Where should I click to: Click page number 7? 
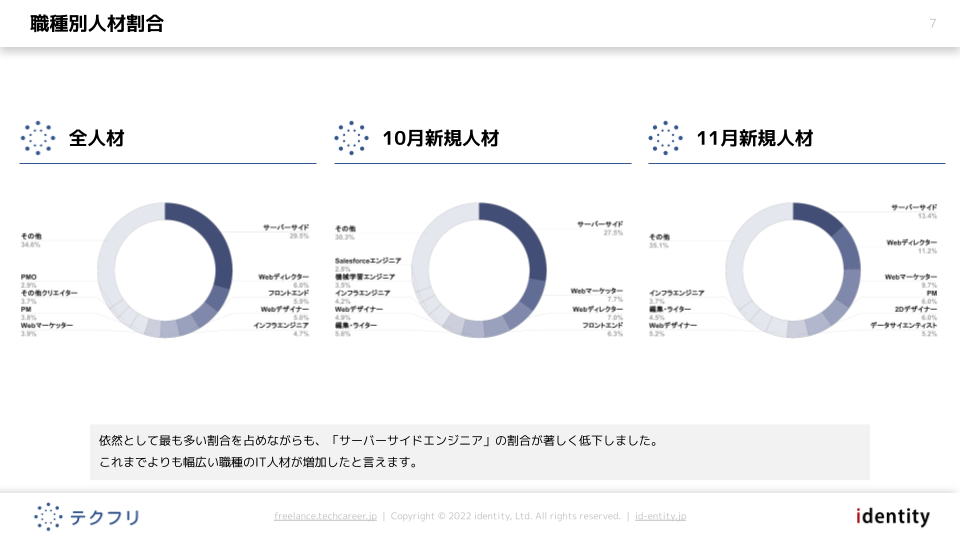(932, 23)
